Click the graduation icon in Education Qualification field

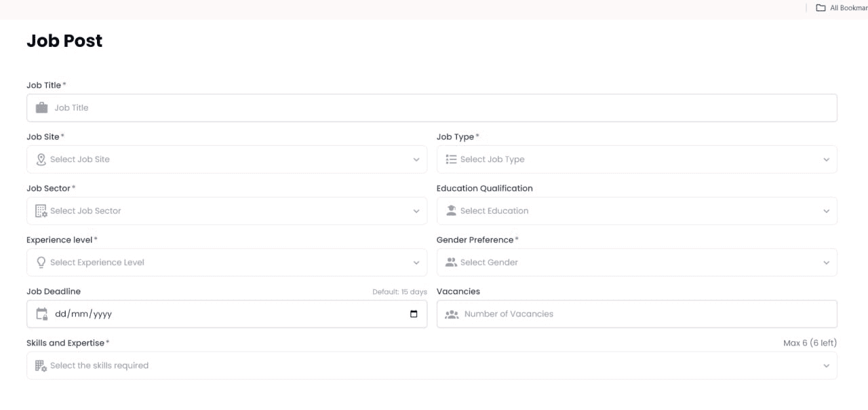coord(451,211)
